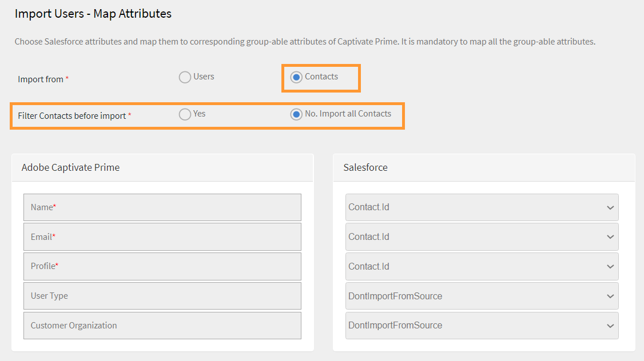Select the Users radio button
The width and height of the screenshot is (644, 361).
pos(185,77)
